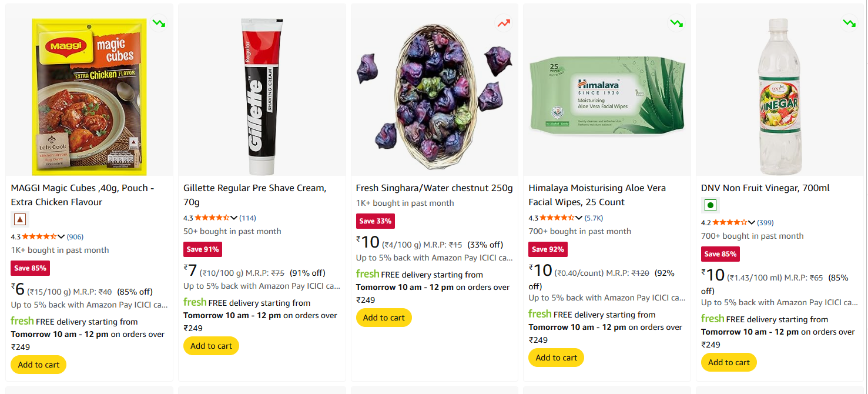Click price drop trend icon on MAGGI card
The image size is (868, 394).
[x=159, y=24]
